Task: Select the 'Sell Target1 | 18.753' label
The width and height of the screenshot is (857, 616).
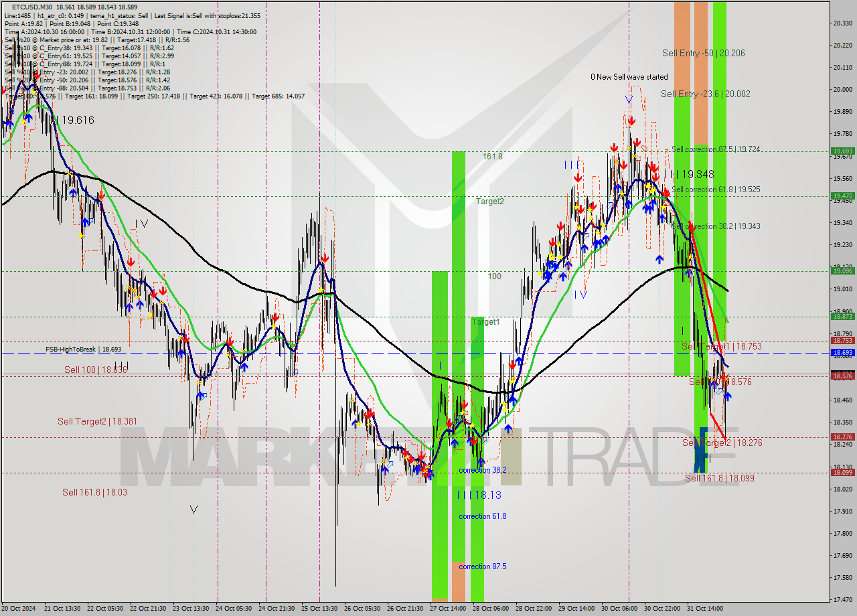Action: tap(722, 346)
